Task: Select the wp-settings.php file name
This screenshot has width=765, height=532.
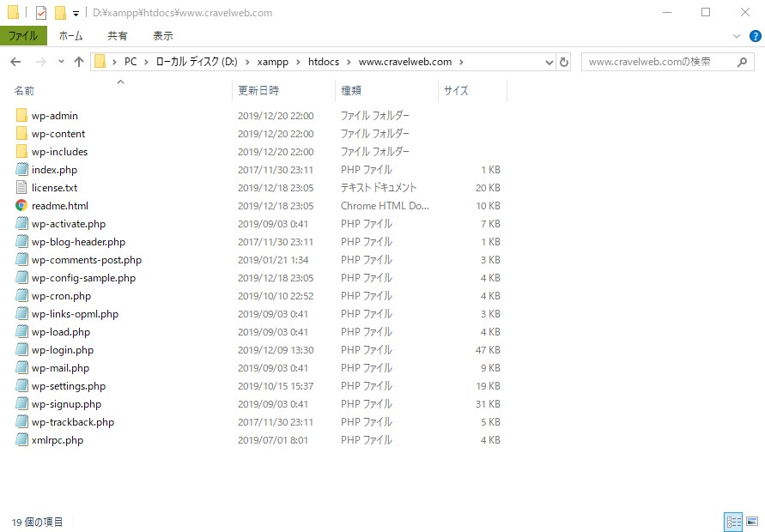Action: (x=69, y=386)
